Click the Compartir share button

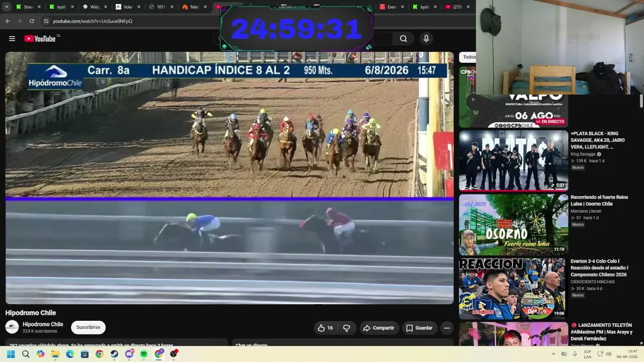[x=379, y=328]
